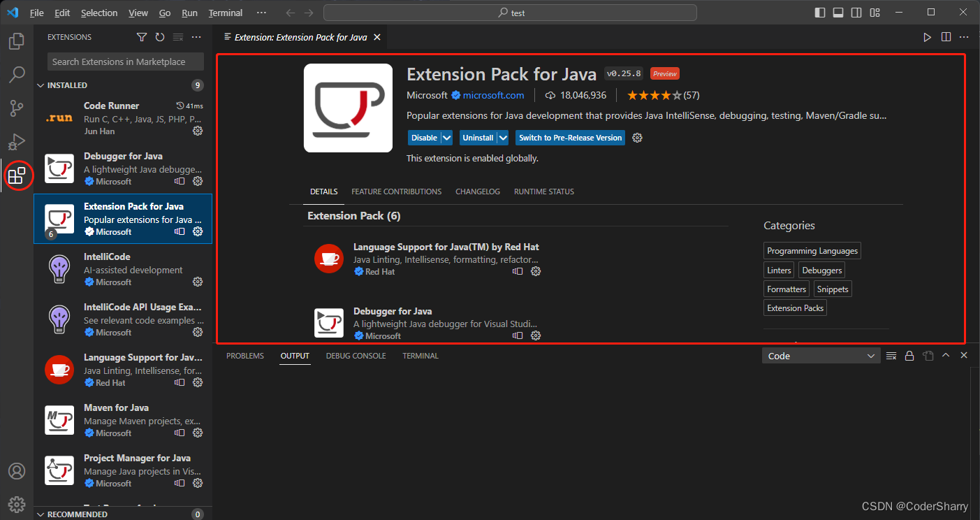Clear the output panel
Viewport: 980px width, 520px height.
(x=891, y=356)
